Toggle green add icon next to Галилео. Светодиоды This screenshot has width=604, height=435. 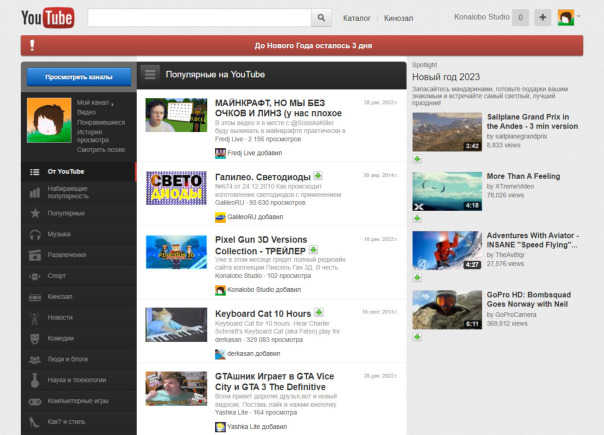(x=318, y=176)
